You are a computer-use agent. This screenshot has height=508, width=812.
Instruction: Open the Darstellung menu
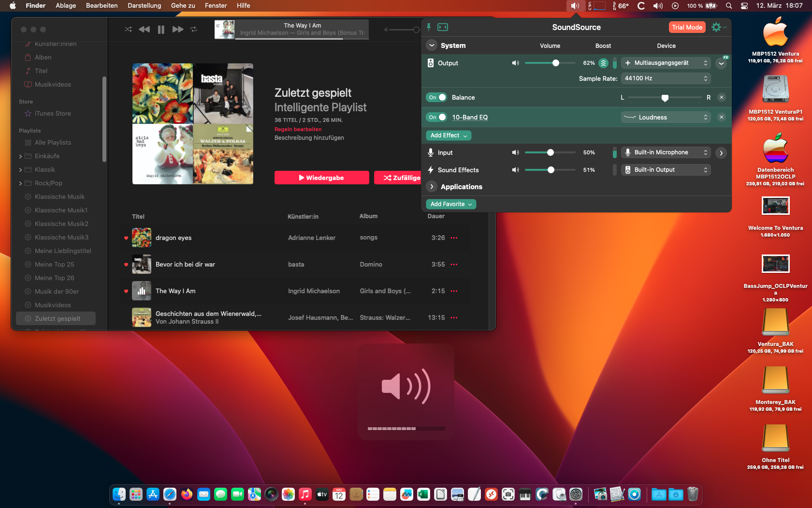coord(145,6)
